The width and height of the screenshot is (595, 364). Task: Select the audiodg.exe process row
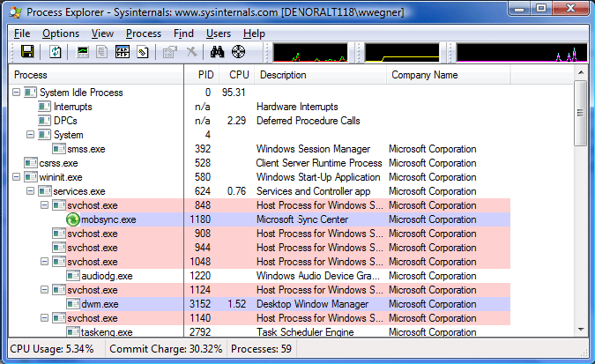point(259,276)
